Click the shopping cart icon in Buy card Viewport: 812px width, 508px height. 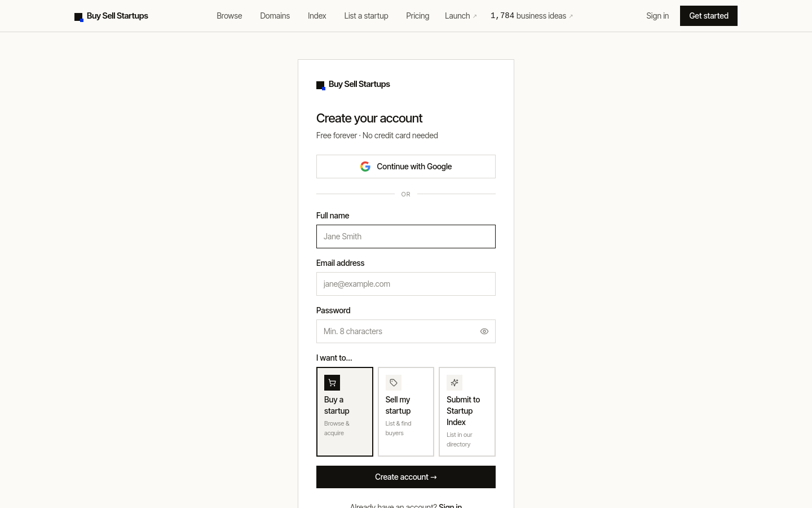click(x=332, y=383)
